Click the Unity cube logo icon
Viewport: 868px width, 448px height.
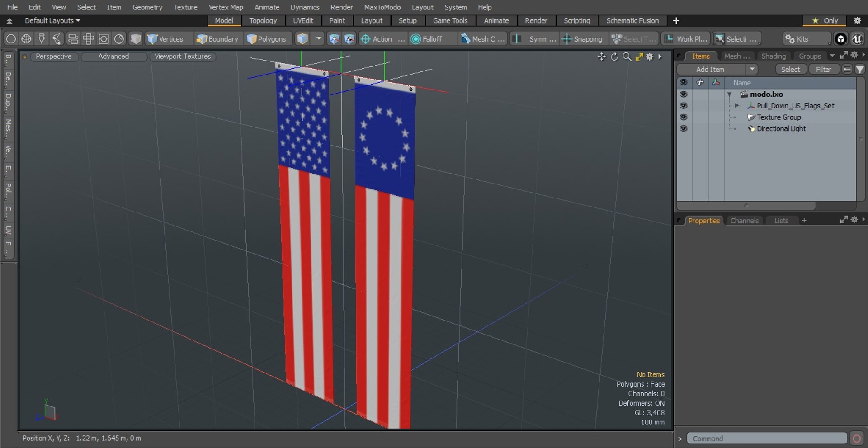tap(840, 39)
